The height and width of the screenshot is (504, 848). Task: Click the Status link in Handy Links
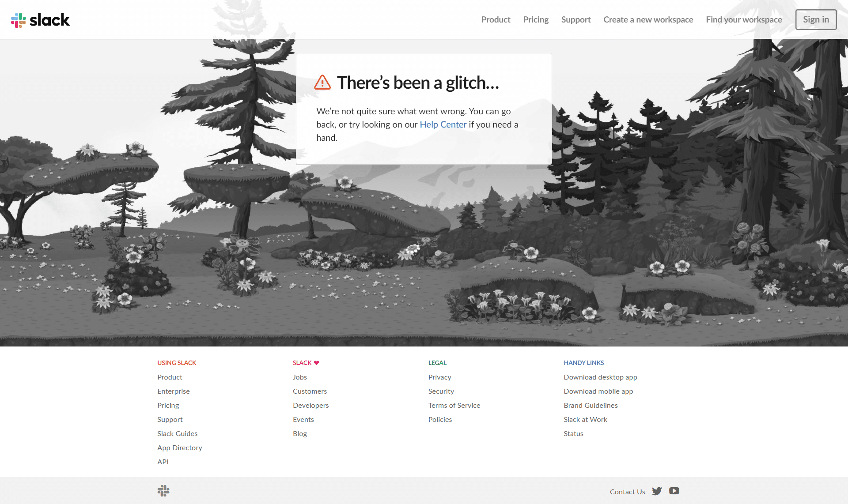tap(573, 433)
